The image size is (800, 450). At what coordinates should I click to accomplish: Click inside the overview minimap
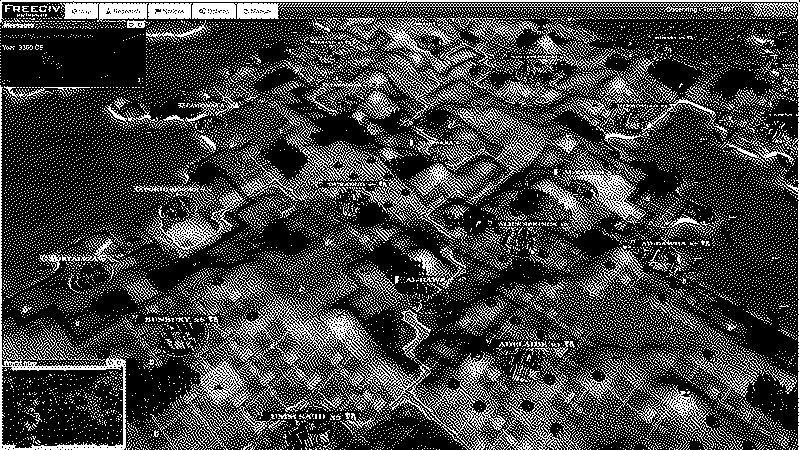click(62, 408)
